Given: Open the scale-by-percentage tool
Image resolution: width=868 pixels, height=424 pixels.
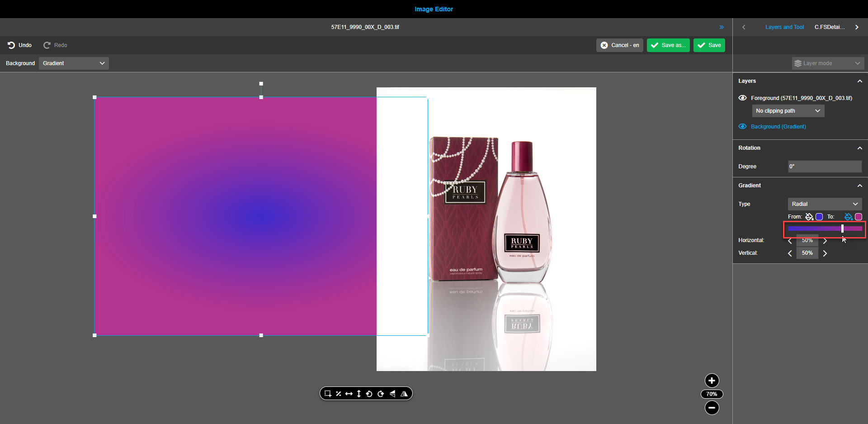Looking at the screenshot, I should pyautogui.click(x=339, y=393).
